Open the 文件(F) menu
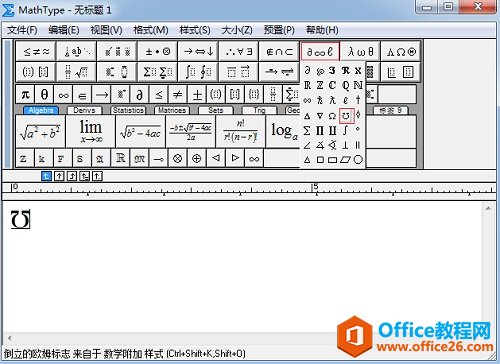 22,30
